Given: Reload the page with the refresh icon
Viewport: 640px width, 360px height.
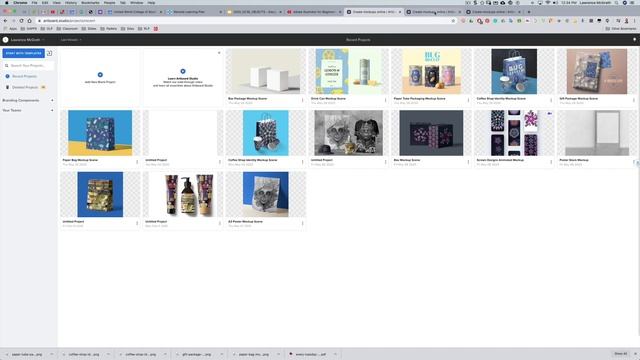Looking at the screenshot, I should (x=21, y=20).
